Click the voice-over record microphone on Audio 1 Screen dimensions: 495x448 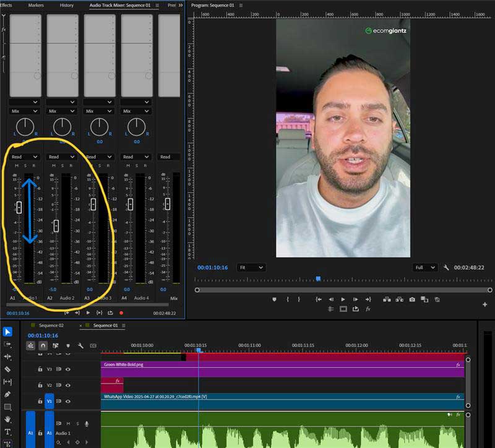pos(87,424)
